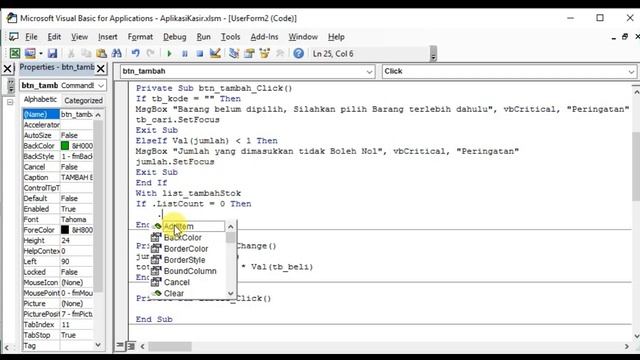This screenshot has height=360, width=640.
Task: Click the Toolbox toolbar icon
Action: pos(280,53)
